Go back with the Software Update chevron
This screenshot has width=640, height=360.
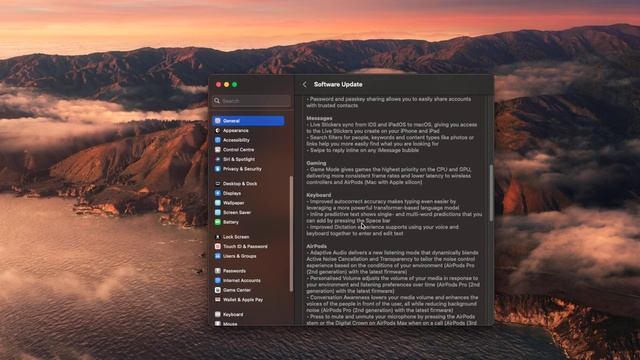(x=304, y=84)
